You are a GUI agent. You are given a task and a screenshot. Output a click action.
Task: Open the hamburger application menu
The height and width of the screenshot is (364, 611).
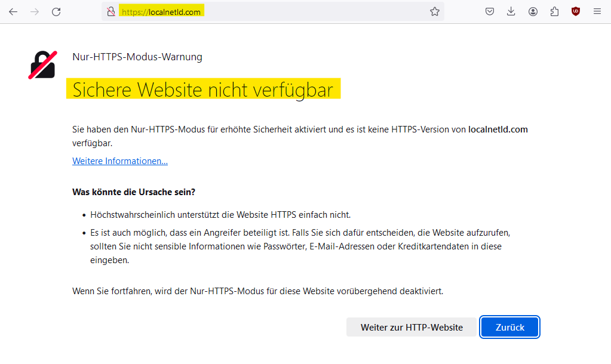(597, 11)
